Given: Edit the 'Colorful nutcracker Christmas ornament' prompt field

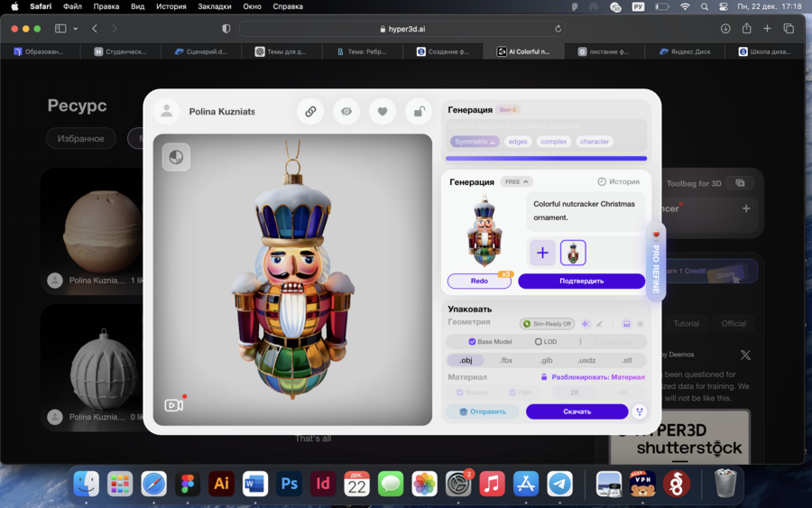Looking at the screenshot, I should (586, 211).
